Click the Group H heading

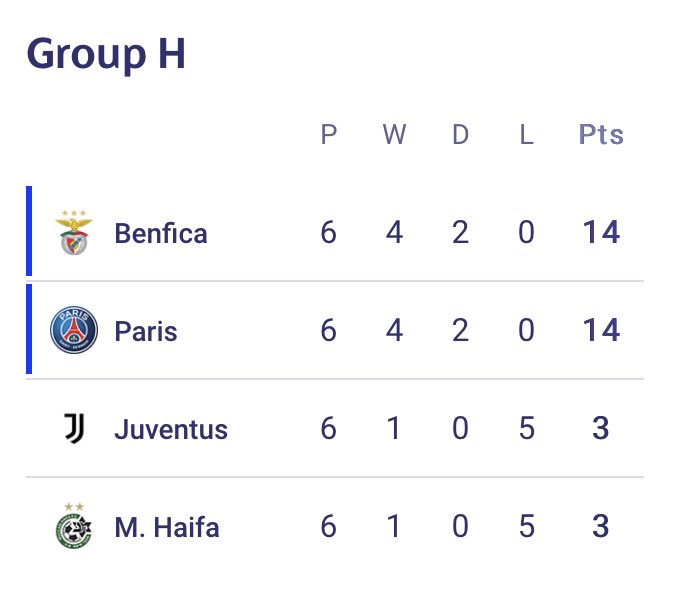(106, 53)
